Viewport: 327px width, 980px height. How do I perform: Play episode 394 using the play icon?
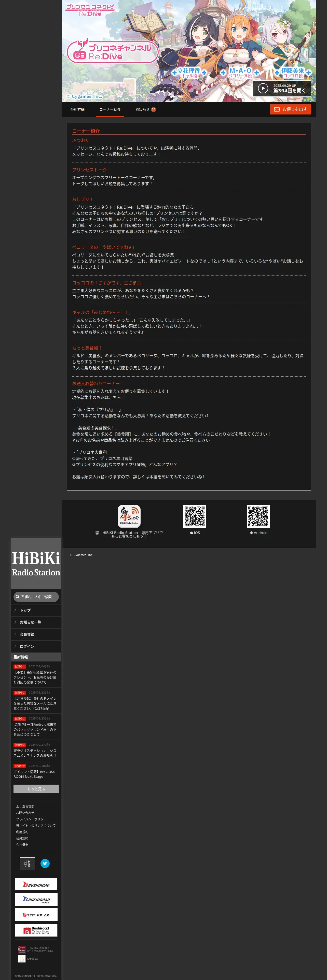coord(263,88)
